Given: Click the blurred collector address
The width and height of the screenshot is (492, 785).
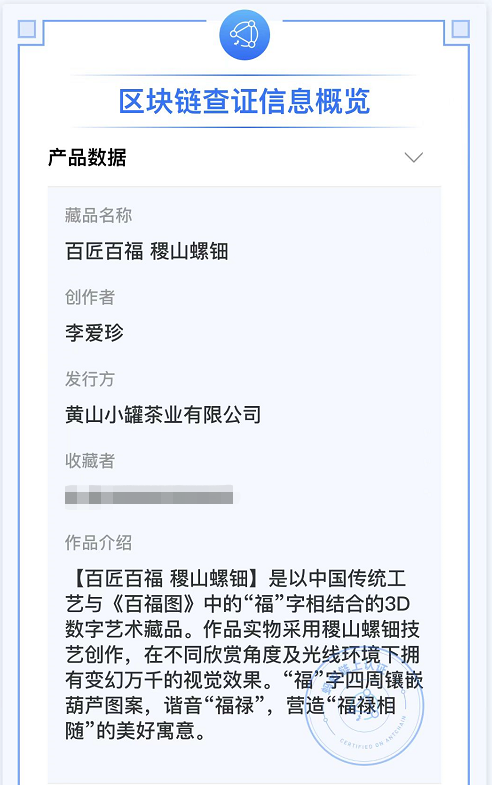Looking at the screenshot, I should 149,497.
